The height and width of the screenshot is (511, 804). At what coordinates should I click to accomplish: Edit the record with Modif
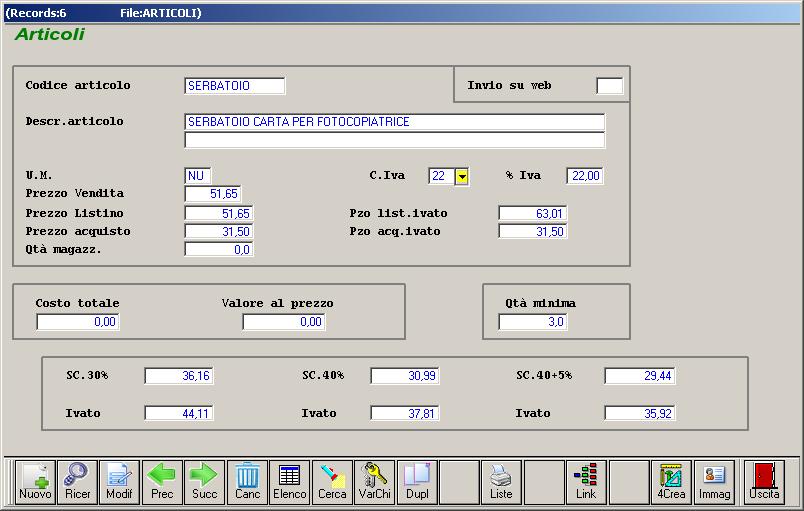[119, 482]
